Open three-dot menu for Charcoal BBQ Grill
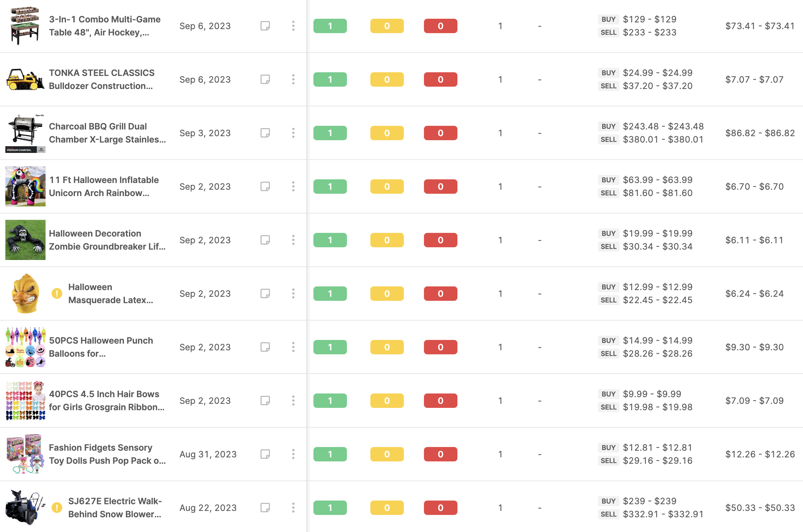 293,133
